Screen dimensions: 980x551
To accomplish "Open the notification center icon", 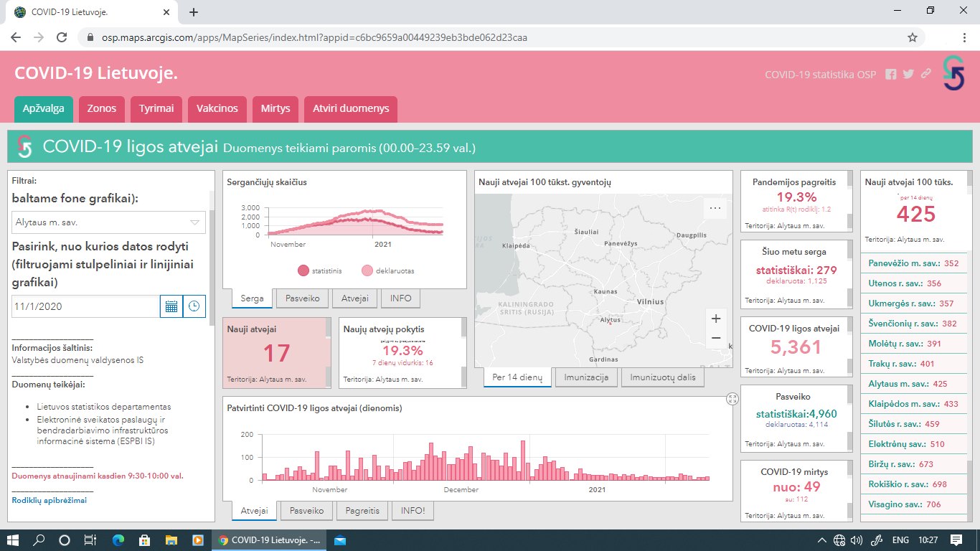I will (x=956, y=540).
